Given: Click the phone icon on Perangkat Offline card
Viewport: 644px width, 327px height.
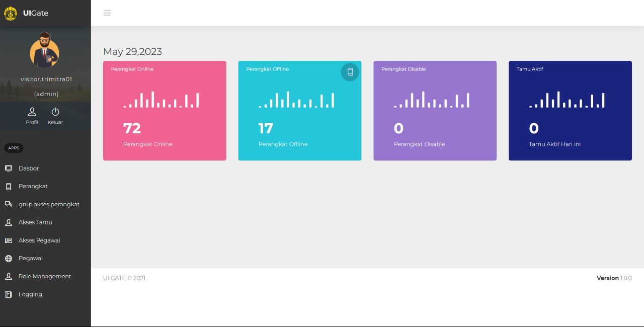Looking at the screenshot, I should click(350, 72).
